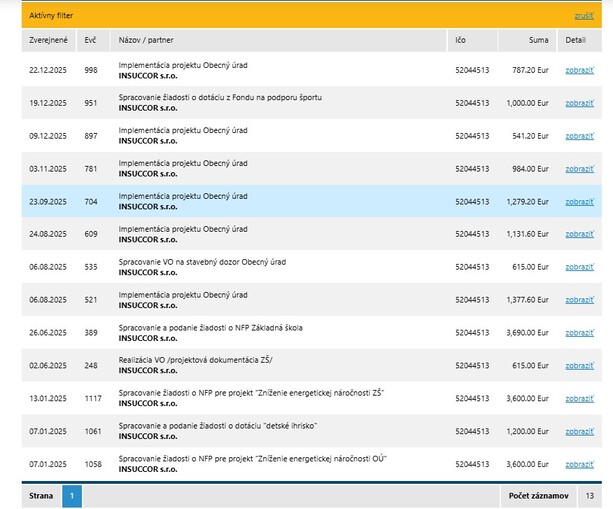The height and width of the screenshot is (509, 613).
Task: Open 'zobraziť' for record Evč 1061
Action: point(579,431)
